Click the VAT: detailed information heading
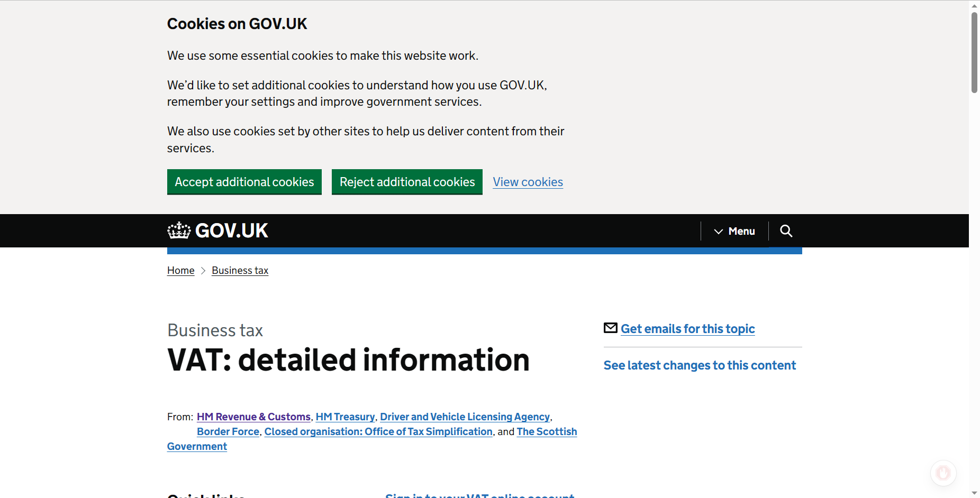 (x=348, y=360)
